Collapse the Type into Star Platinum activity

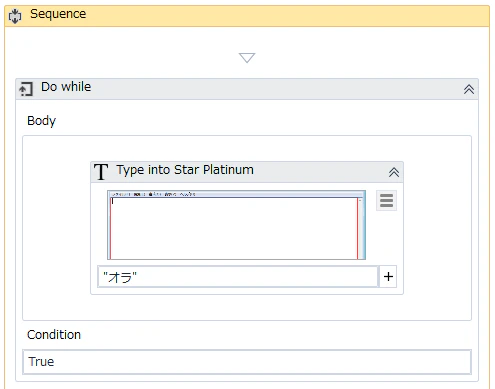pos(394,172)
